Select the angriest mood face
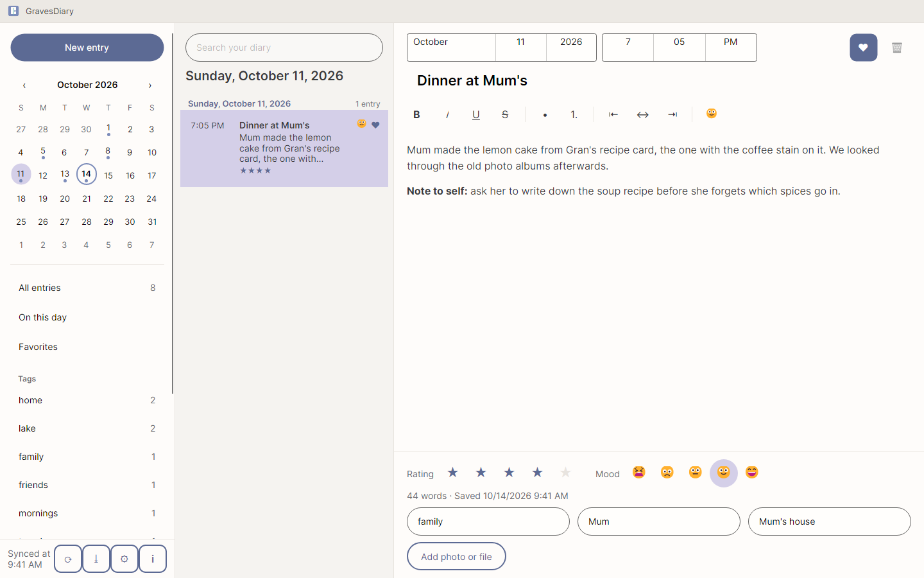The height and width of the screenshot is (578, 924). (639, 473)
